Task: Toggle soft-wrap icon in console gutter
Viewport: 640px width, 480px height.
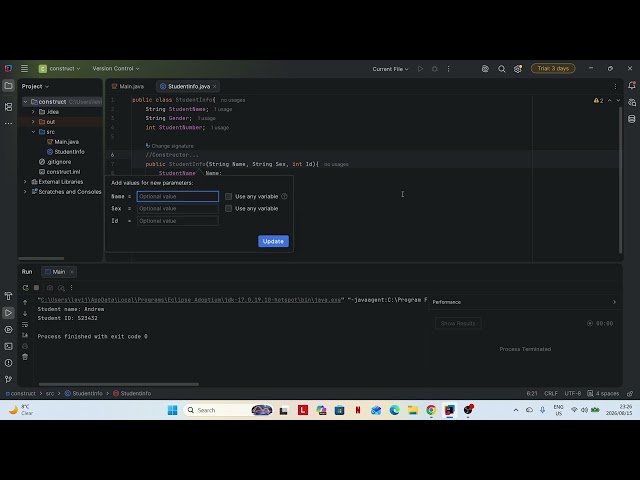Action: tap(25, 324)
